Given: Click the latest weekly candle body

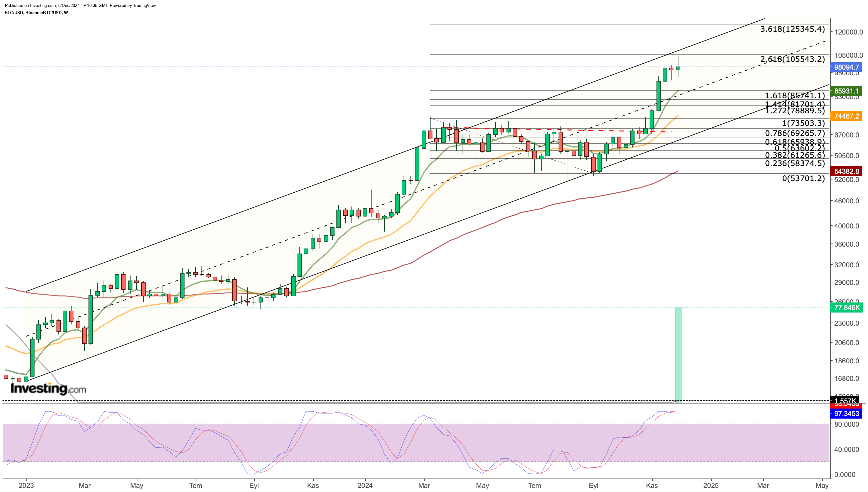Looking at the screenshot, I should click(678, 68).
